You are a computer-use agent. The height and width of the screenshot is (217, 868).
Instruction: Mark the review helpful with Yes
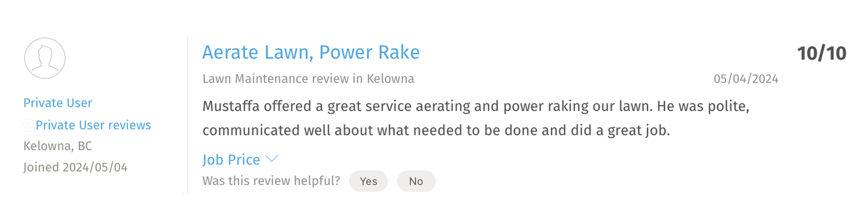point(368,181)
